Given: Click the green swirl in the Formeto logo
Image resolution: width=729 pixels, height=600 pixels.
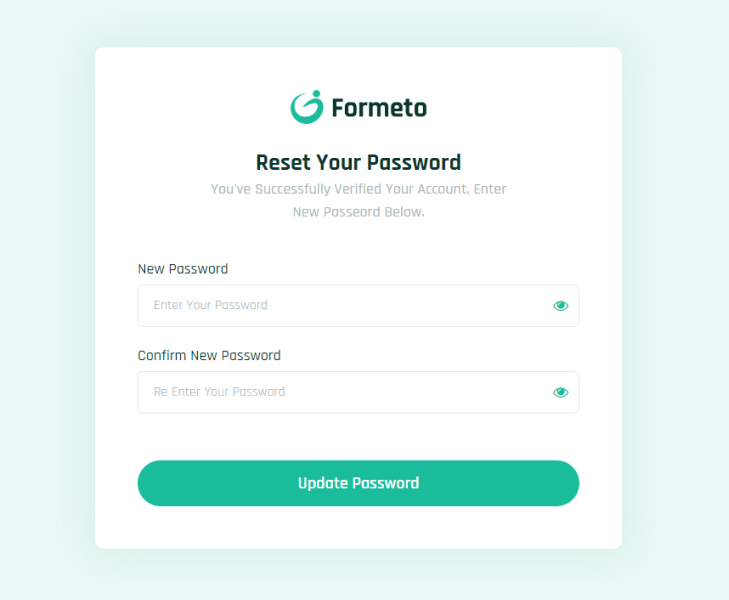Looking at the screenshot, I should pyautogui.click(x=307, y=107).
